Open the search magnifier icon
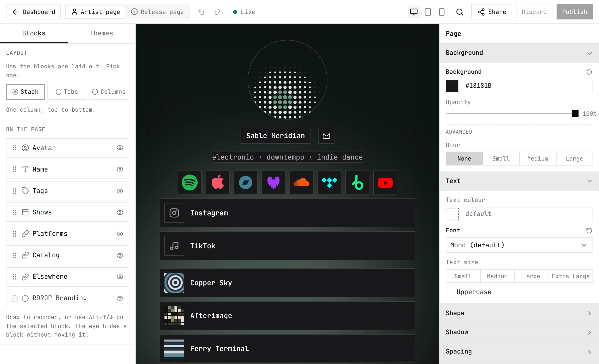599x364 pixels. [x=460, y=12]
